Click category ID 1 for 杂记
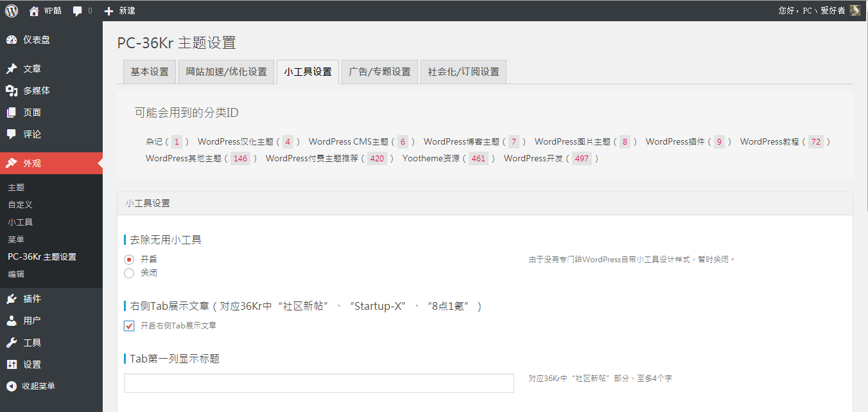This screenshot has height=412, width=868. pyautogui.click(x=177, y=142)
